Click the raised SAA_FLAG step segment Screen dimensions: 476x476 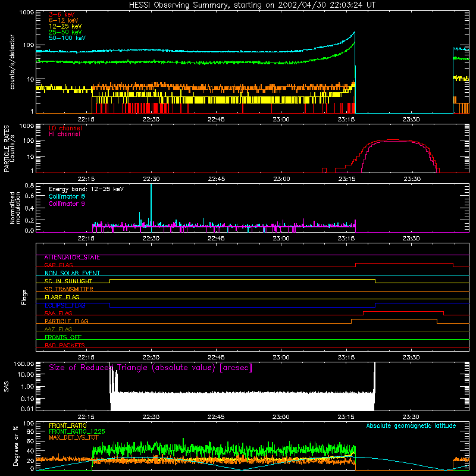point(403,311)
